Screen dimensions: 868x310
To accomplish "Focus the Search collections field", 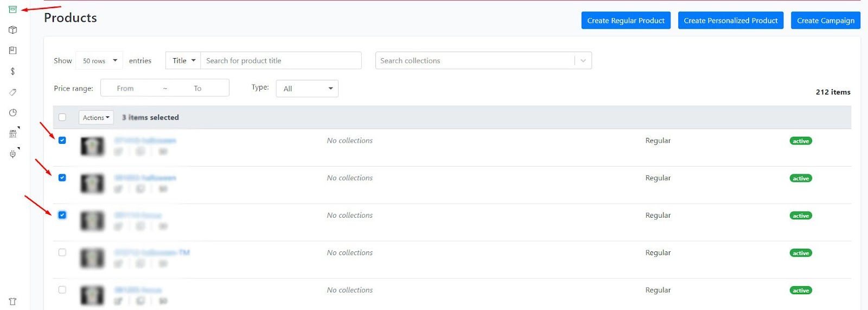I will click(x=475, y=61).
